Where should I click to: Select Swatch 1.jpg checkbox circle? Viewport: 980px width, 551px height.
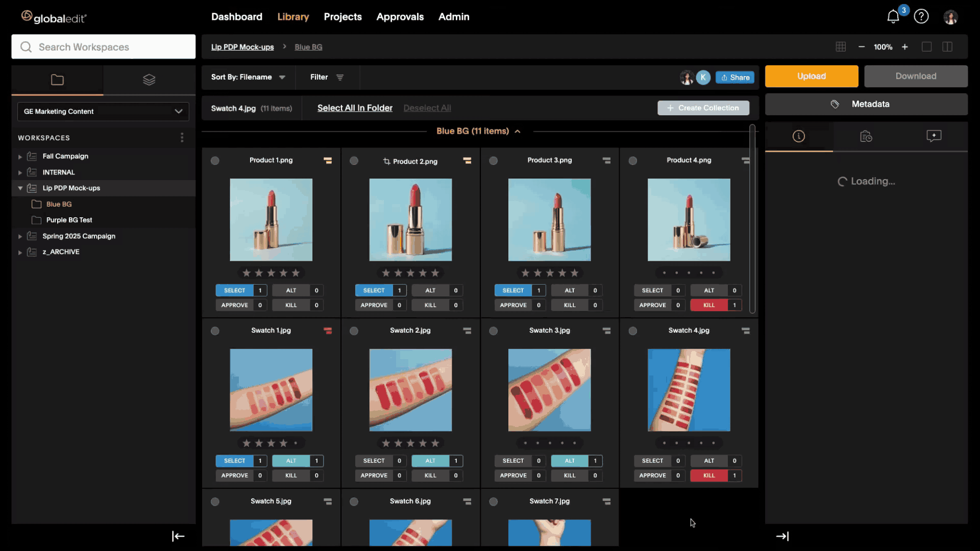click(x=215, y=331)
